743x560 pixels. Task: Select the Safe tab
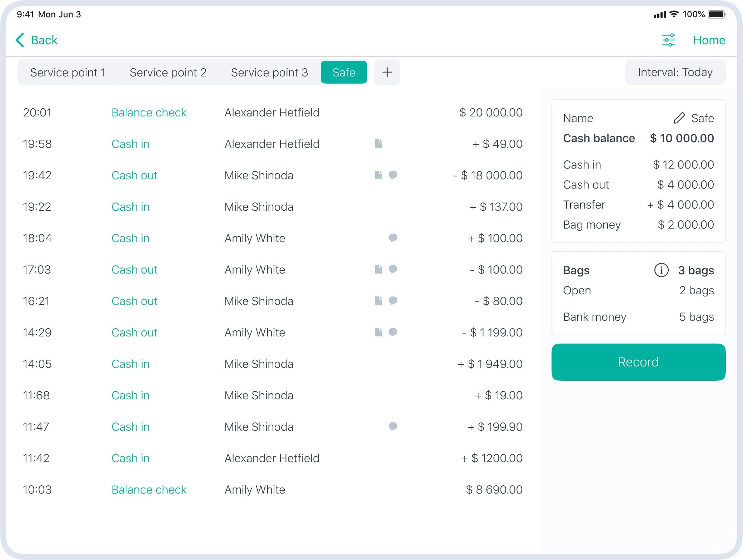tap(344, 72)
